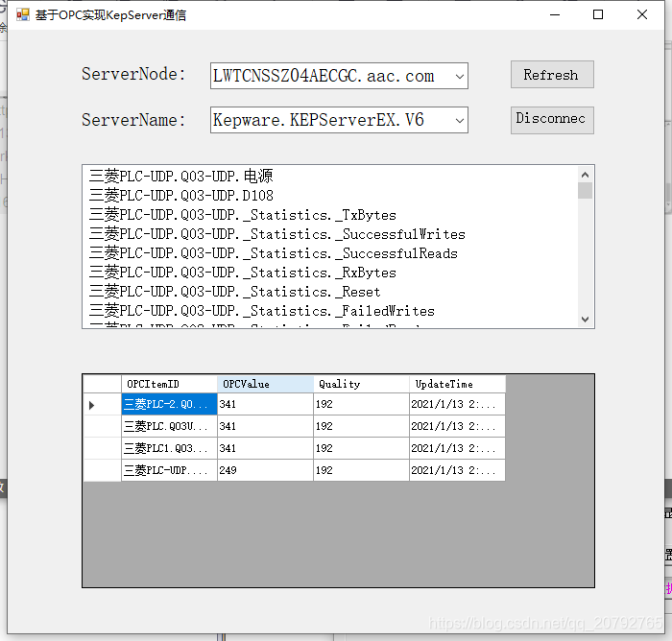Click the grid's top-left select-all header

[x=102, y=384]
